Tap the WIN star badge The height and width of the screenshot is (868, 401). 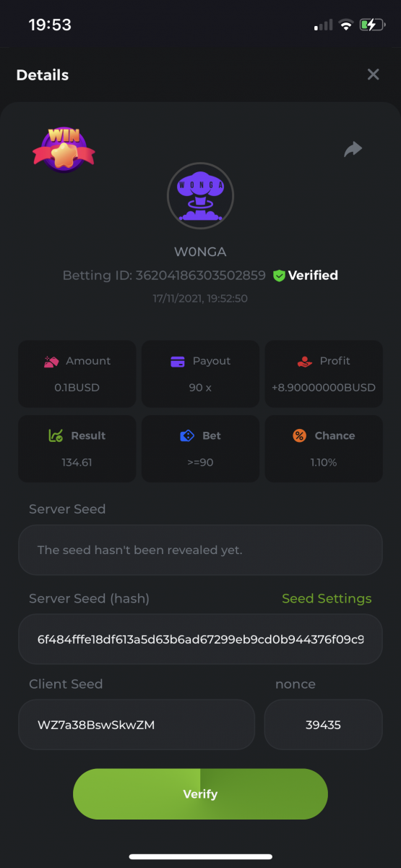click(64, 149)
